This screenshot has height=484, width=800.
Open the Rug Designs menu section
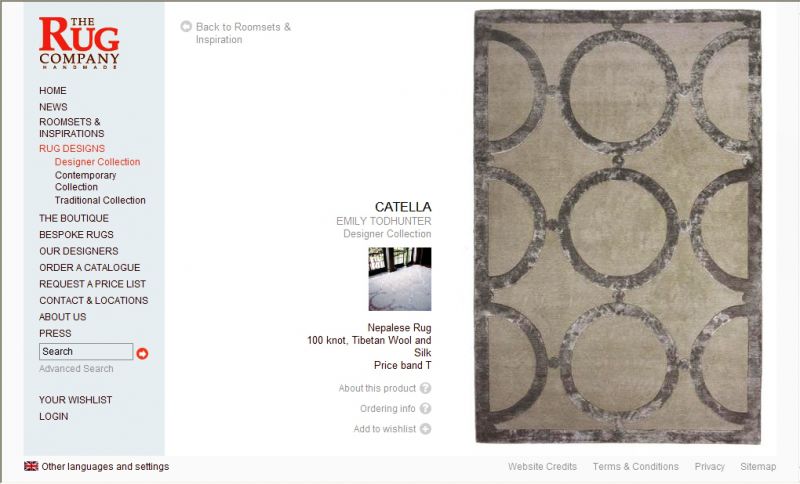[72, 148]
